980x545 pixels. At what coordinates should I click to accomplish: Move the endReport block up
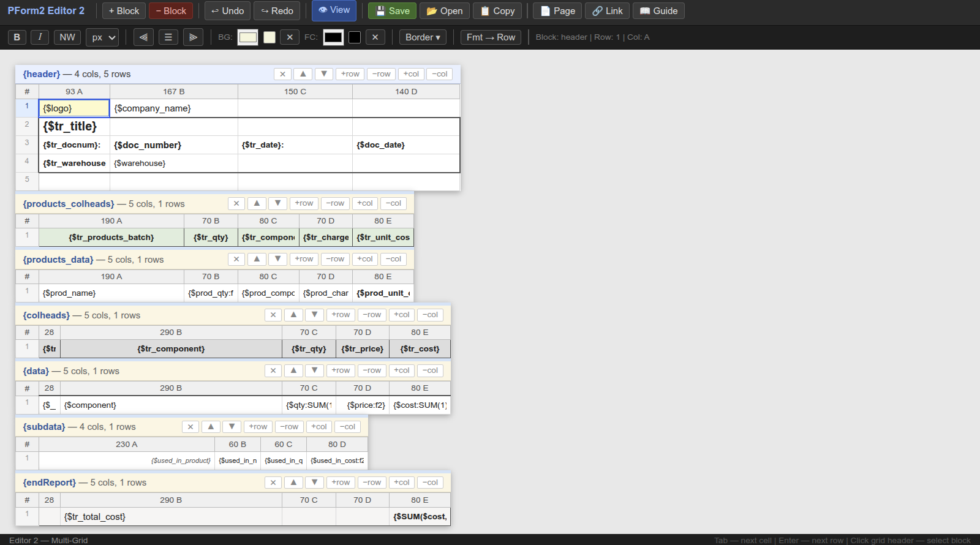pos(294,483)
